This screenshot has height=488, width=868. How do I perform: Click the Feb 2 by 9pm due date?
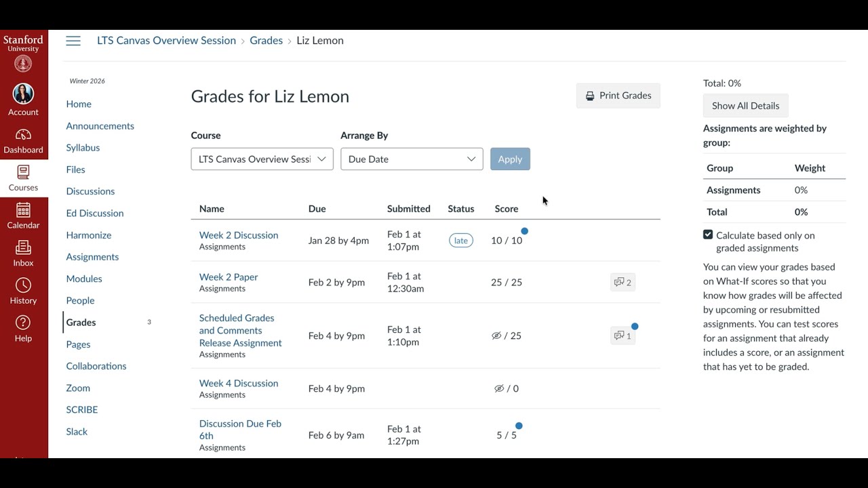tap(336, 283)
